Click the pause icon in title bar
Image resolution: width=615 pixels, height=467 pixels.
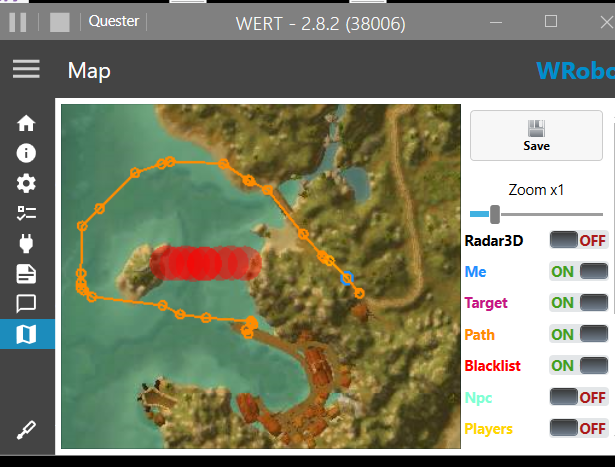pyautogui.click(x=18, y=22)
